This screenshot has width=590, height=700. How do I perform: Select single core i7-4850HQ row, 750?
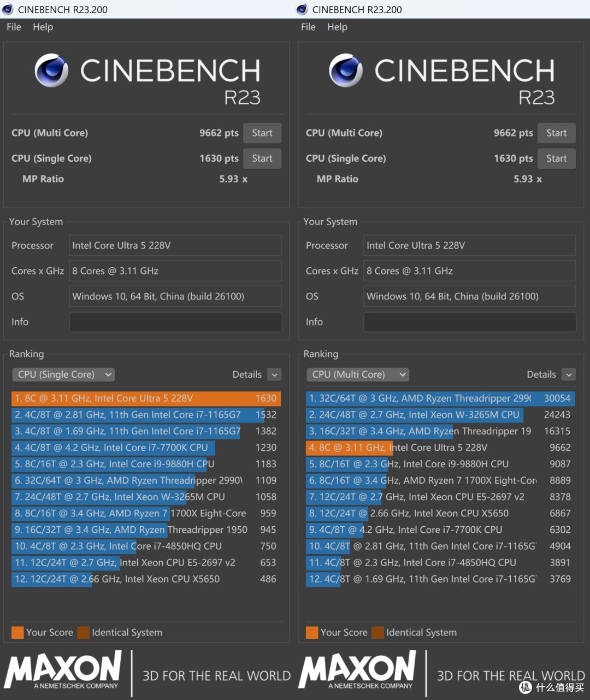click(146, 546)
